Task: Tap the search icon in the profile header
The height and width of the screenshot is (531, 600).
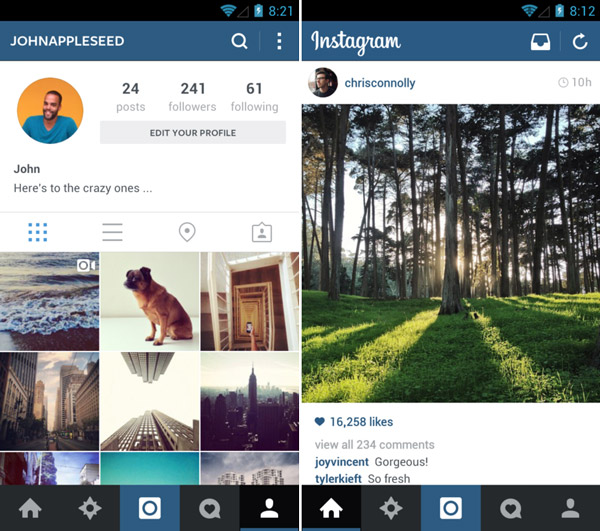Action: [x=239, y=41]
